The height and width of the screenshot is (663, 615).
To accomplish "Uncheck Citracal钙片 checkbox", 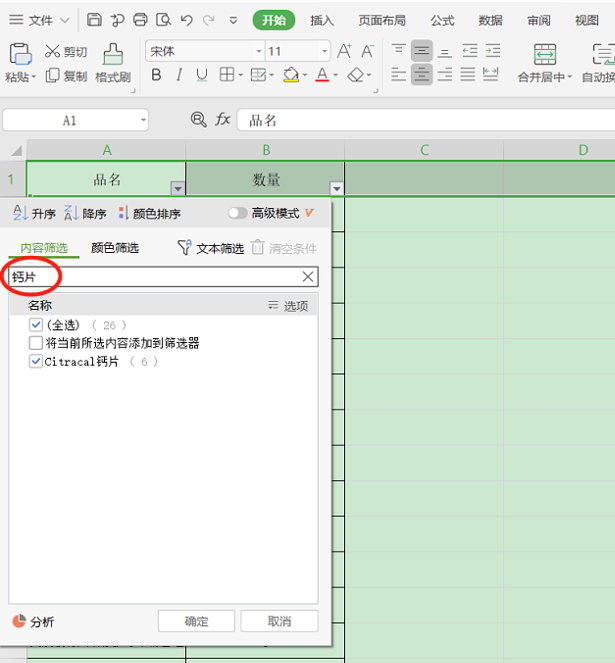I will click(x=36, y=362).
